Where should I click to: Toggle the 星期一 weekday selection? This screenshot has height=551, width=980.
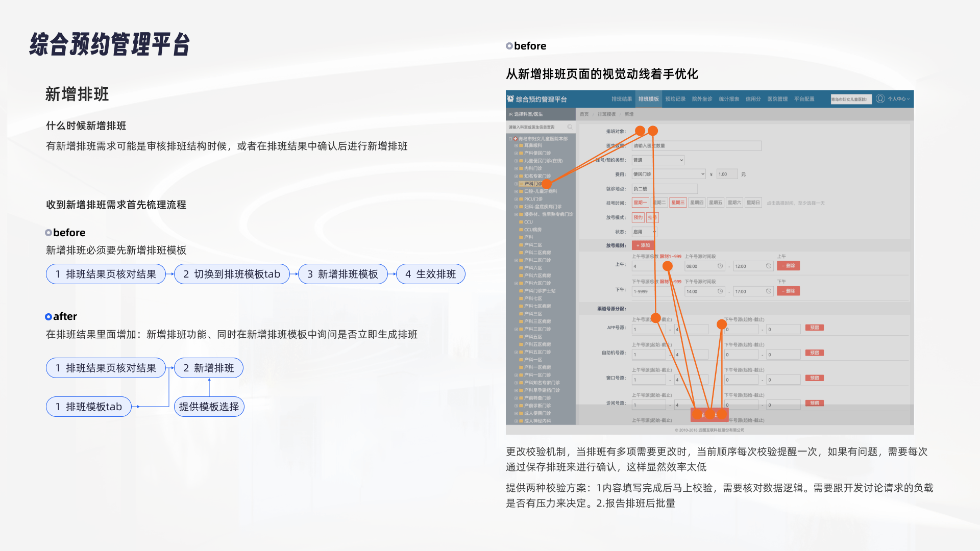[640, 203]
